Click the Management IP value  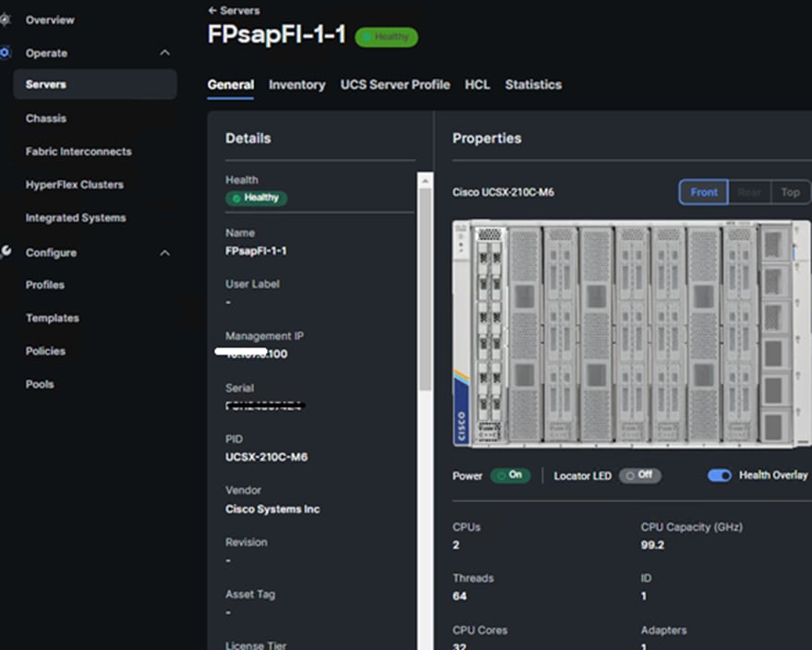(x=256, y=354)
